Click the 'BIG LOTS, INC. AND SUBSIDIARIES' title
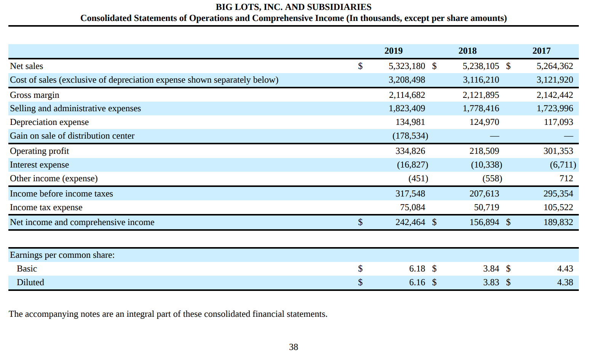Viewport: 591px width, 364px height. [293, 7]
